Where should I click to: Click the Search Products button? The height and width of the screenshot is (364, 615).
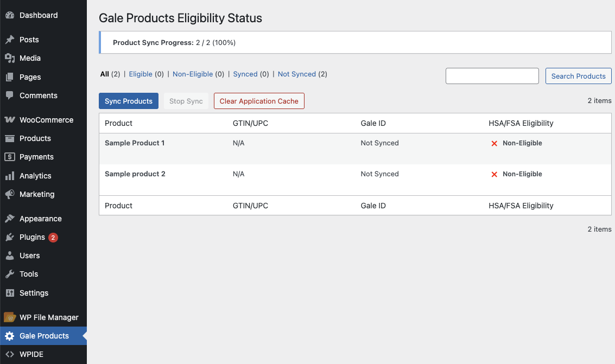click(x=578, y=76)
